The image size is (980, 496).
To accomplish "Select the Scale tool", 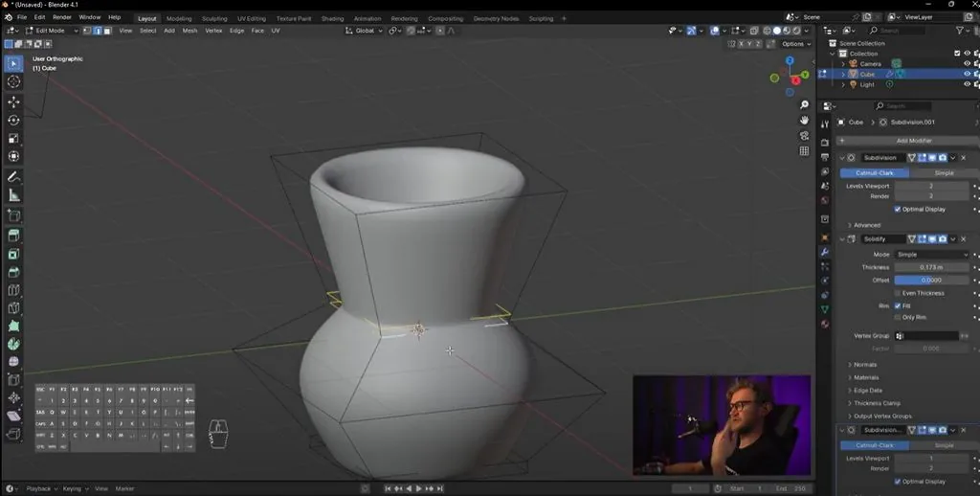I will 13,138.
